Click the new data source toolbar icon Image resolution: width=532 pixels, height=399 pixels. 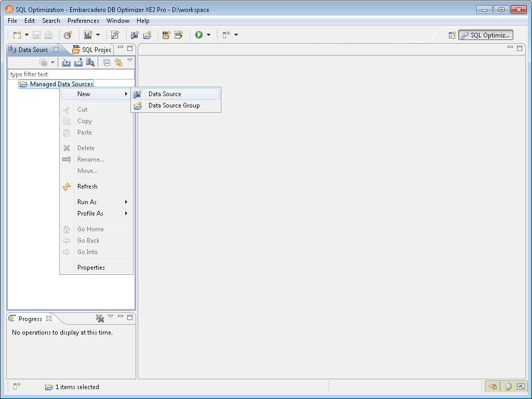click(x=135, y=35)
